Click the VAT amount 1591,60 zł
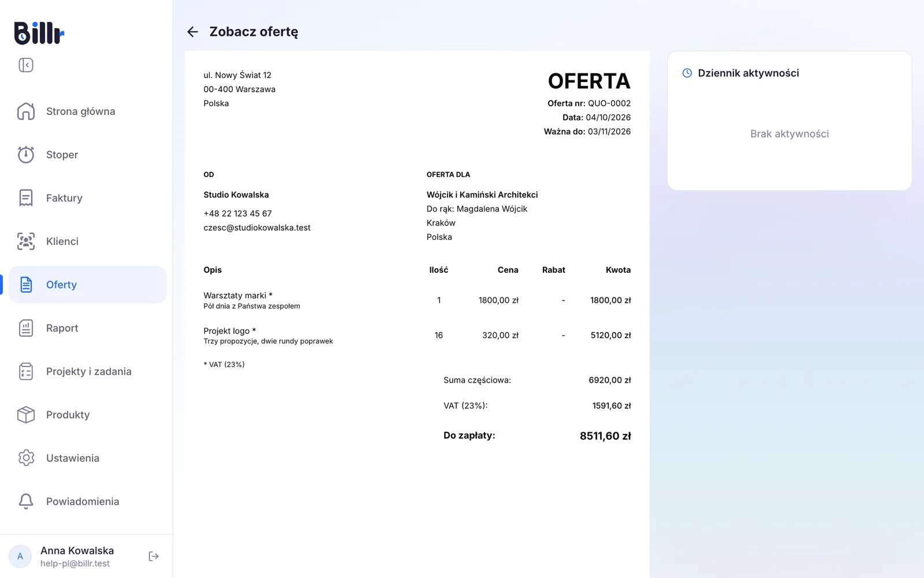924x578 pixels. [612, 406]
